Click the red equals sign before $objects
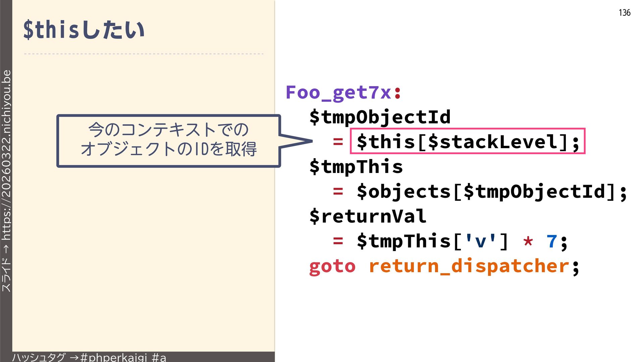The height and width of the screenshot is (362, 644). (x=338, y=191)
